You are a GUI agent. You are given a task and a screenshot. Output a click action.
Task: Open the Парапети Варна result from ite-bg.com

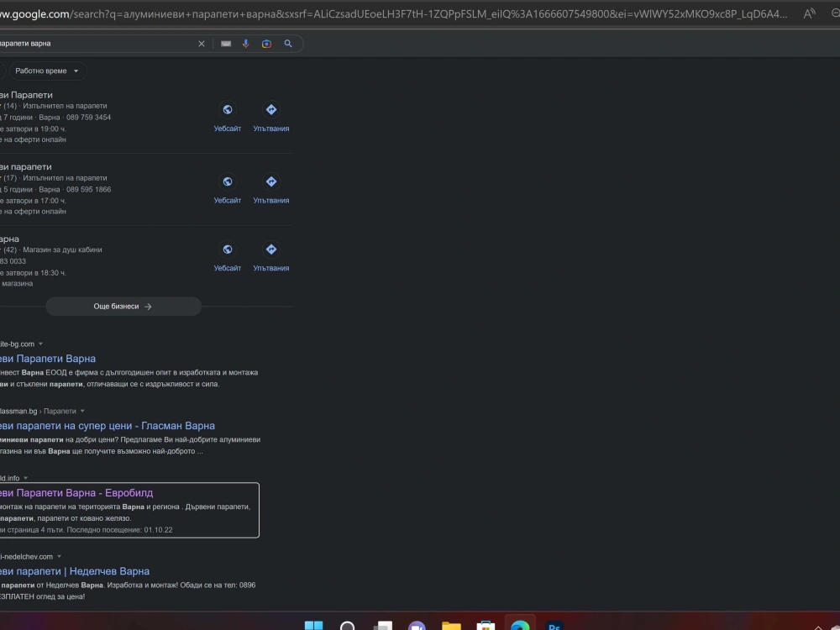tap(48, 359)
